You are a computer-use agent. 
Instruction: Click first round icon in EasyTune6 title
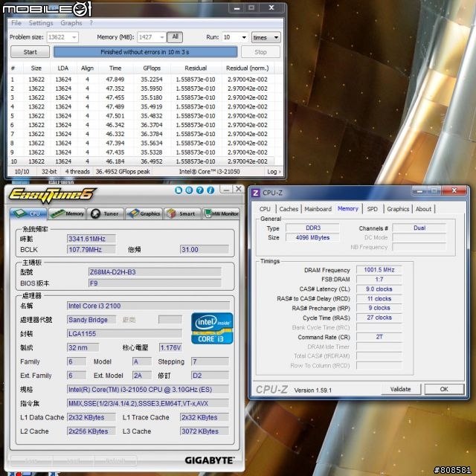click(178, 190)
